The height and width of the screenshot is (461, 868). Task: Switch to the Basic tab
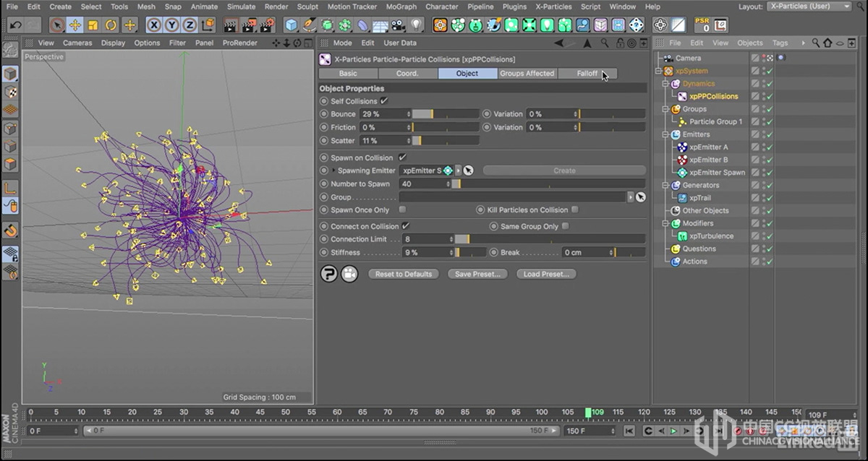tap(348, 74)
